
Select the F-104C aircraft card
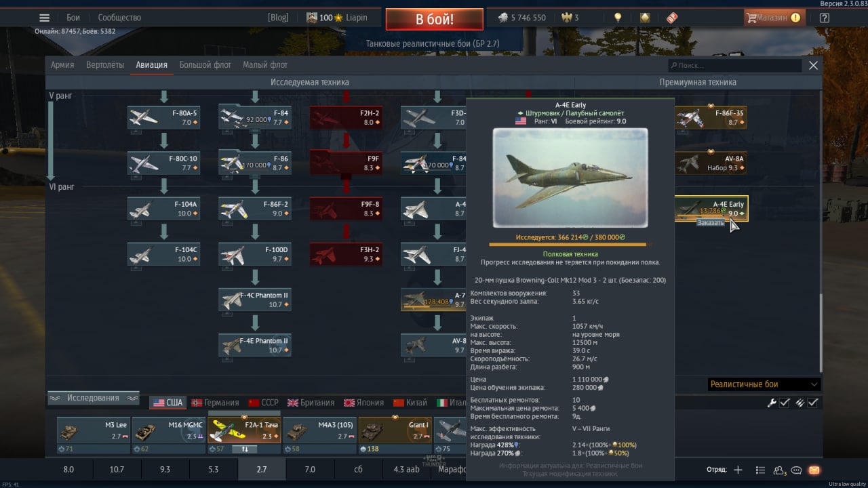[x=163, y=253]
